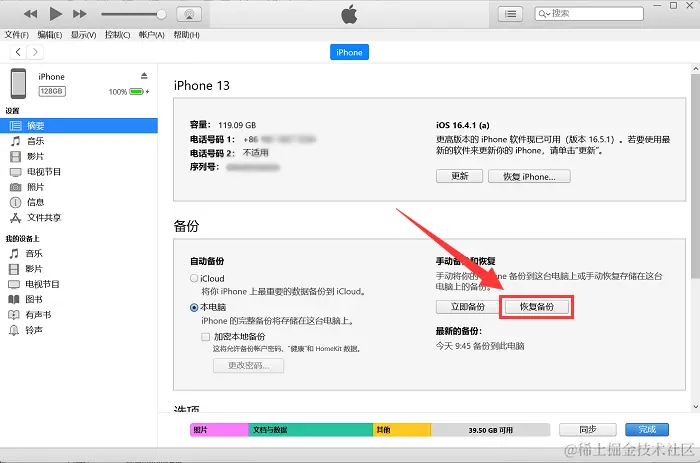The height and width of the screenshot is (463, 700).
Task: Eject the iPhone with the eject icon
Action: tap(144, 76)
